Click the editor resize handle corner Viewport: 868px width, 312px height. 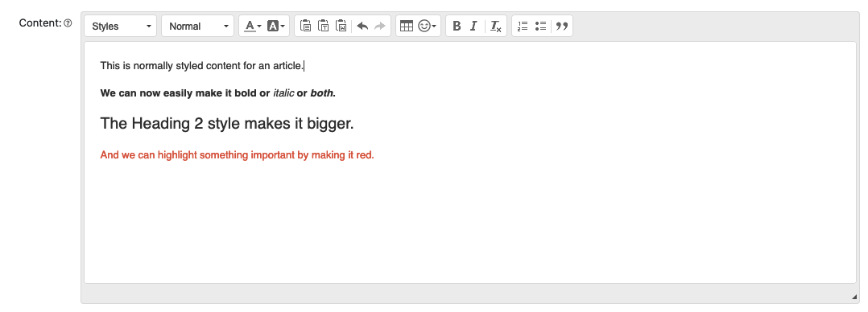[854, 298]
